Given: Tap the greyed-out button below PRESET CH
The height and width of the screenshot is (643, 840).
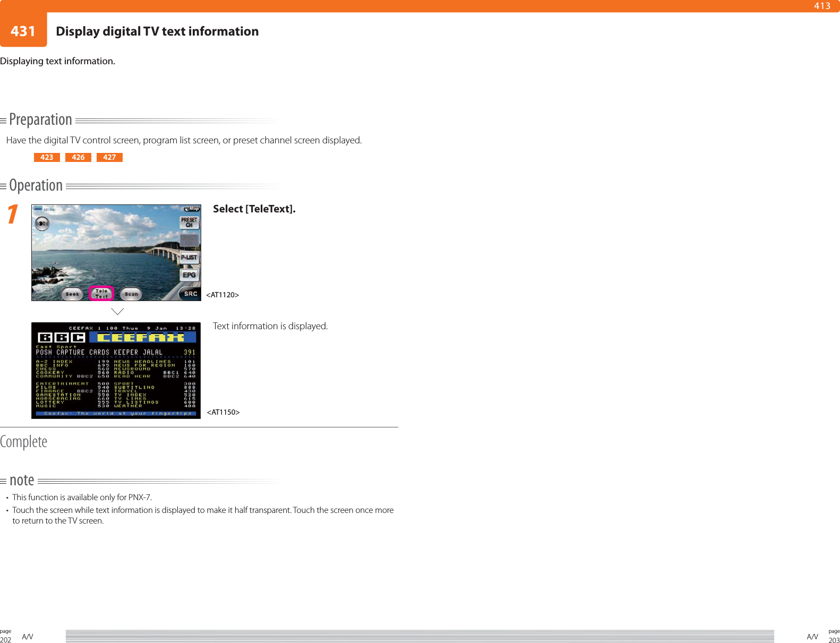Looking at the screenshot, I should [x=189, y=240].
